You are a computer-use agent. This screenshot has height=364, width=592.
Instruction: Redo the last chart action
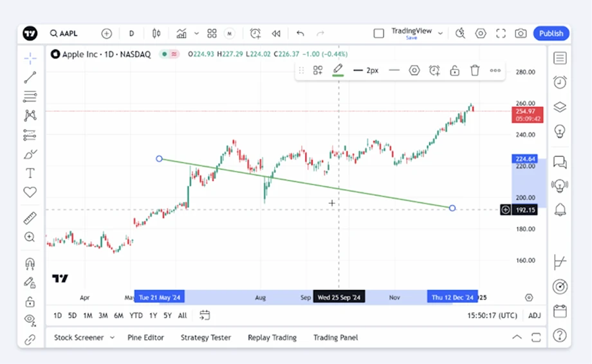point(320,33)
